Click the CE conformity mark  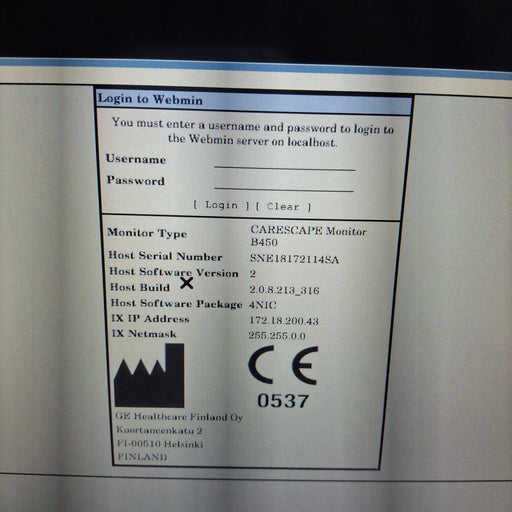click(x=283, y=365)
